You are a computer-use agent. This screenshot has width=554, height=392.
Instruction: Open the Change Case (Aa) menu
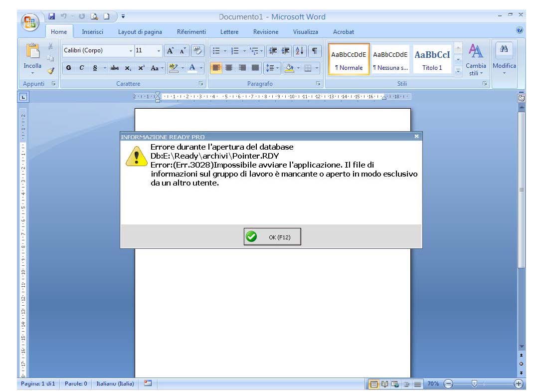pyautogui.click(x=157, y=68)
